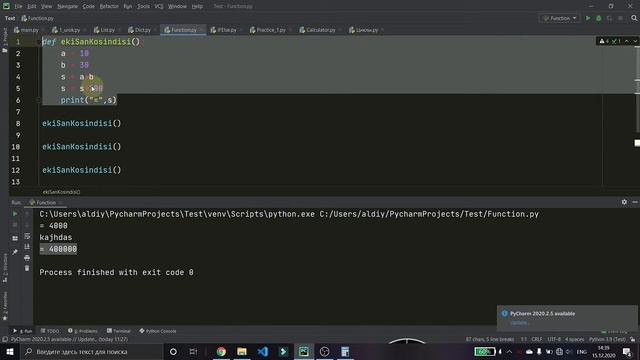Go to next highlighted error arrow
This screenshot has width=640, height=360.
click(x=635, y=41)
